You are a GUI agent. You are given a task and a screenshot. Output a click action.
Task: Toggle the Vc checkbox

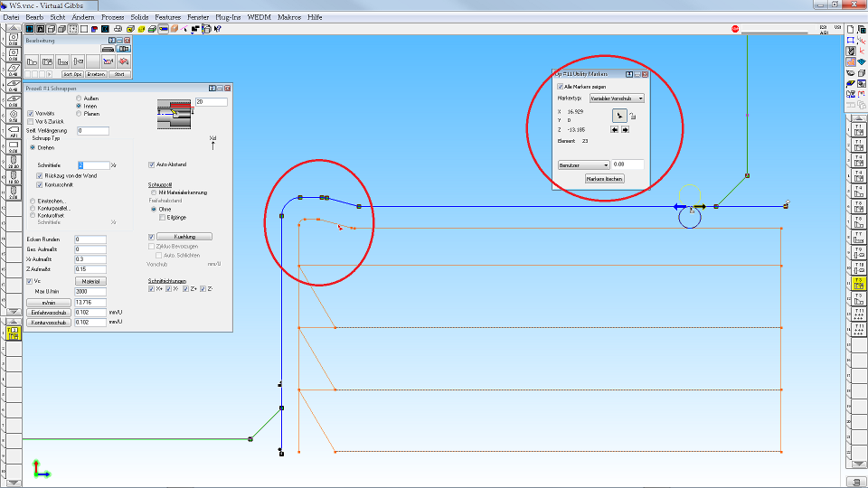tap(29, 281)
